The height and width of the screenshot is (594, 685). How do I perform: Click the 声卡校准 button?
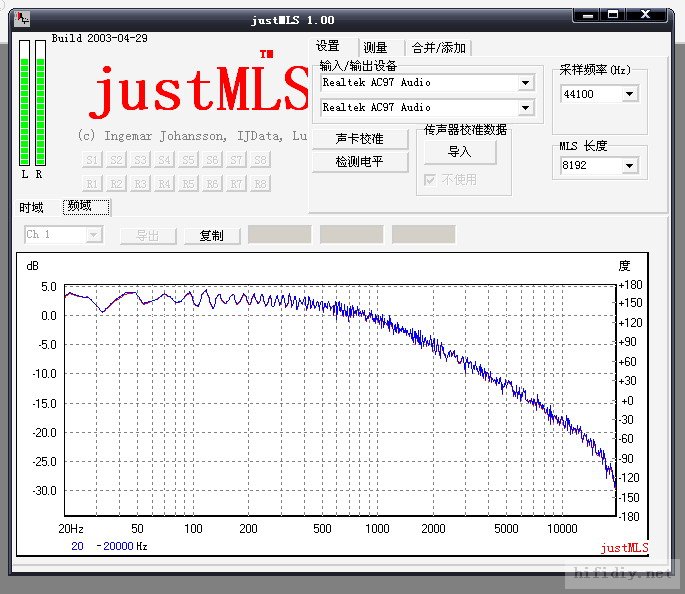[359, 139]
